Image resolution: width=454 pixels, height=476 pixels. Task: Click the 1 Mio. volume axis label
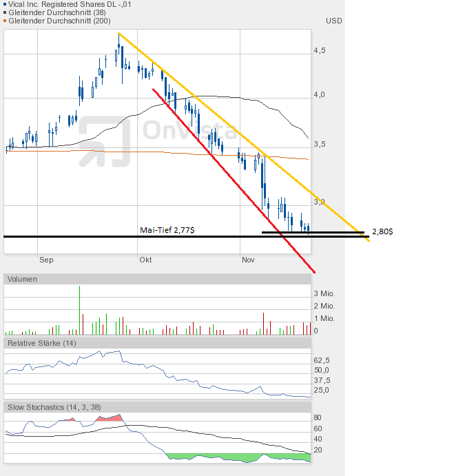324,318
